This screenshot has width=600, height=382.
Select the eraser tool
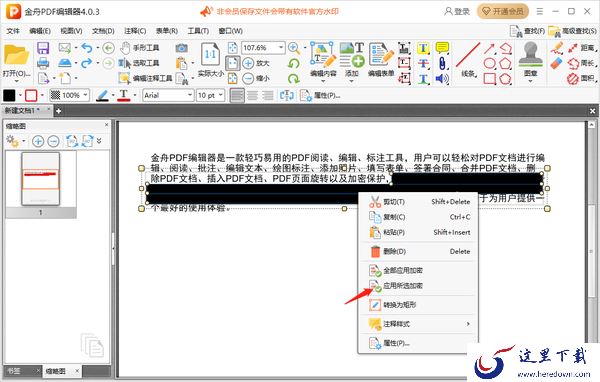557,64
